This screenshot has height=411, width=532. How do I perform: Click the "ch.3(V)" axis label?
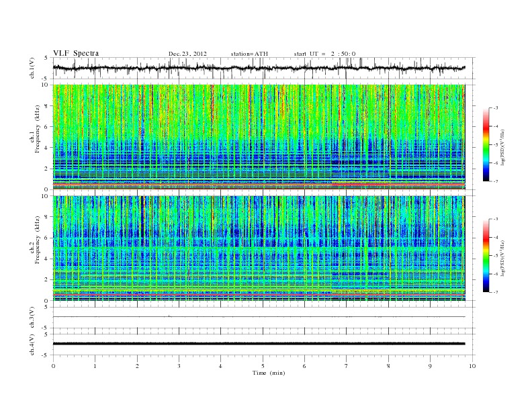(x=32, y=318)
